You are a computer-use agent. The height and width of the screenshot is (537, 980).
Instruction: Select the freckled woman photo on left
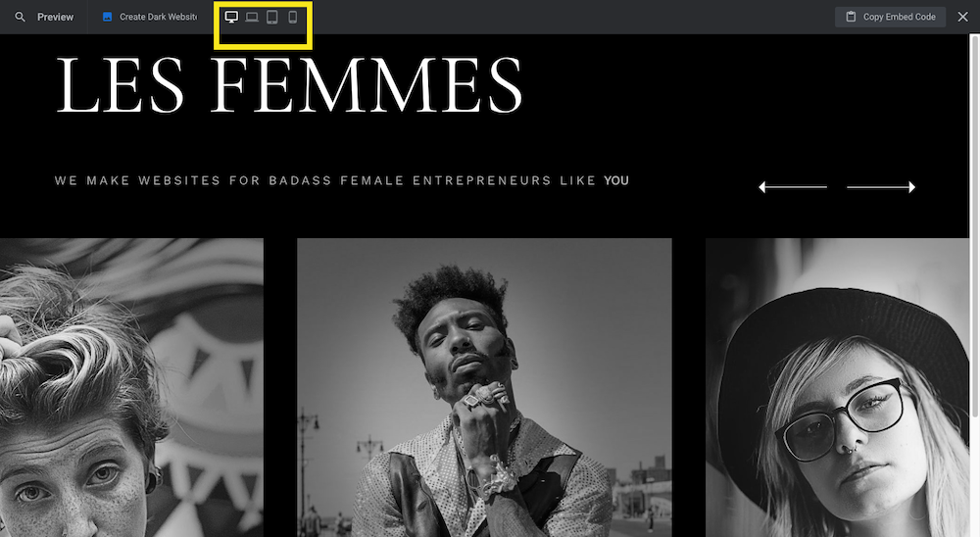click(132, 388)
